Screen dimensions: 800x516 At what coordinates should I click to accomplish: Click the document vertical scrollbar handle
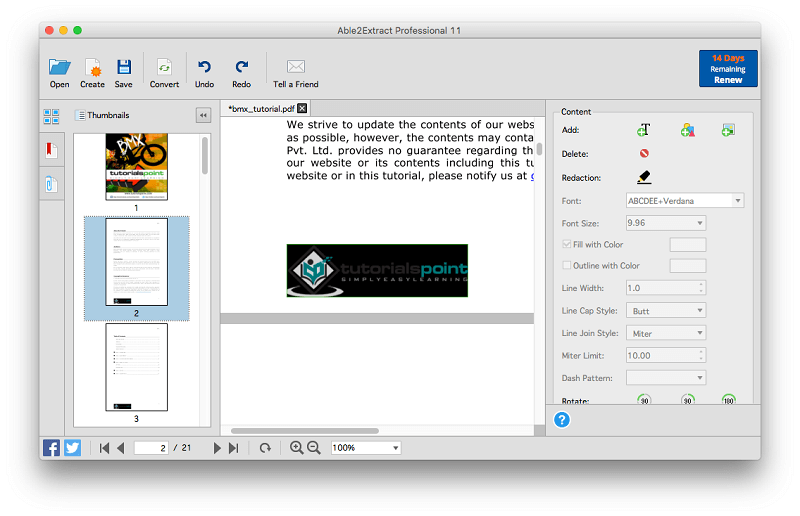[539, 149]
